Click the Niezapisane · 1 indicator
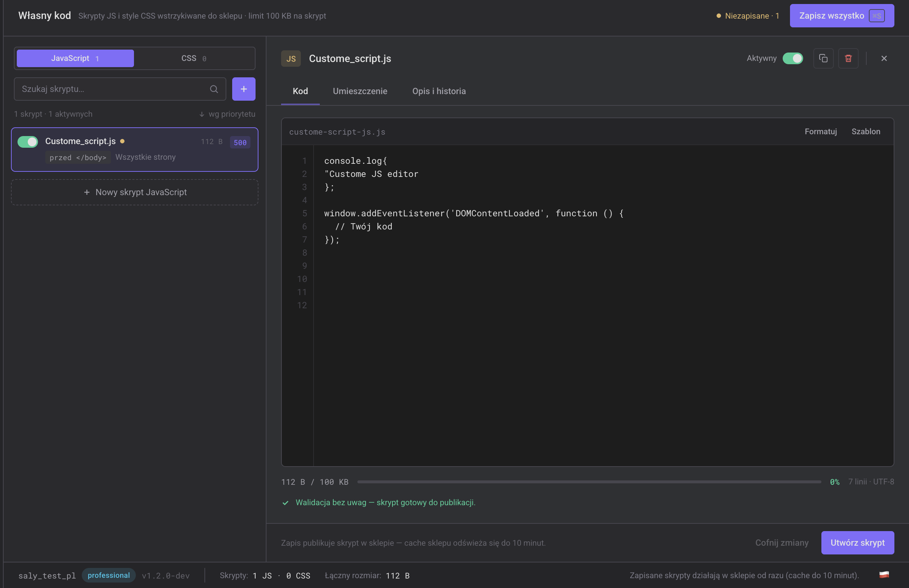Image resolution: width=909 pixels, height=588 pixels. click(x=747, y=16)
